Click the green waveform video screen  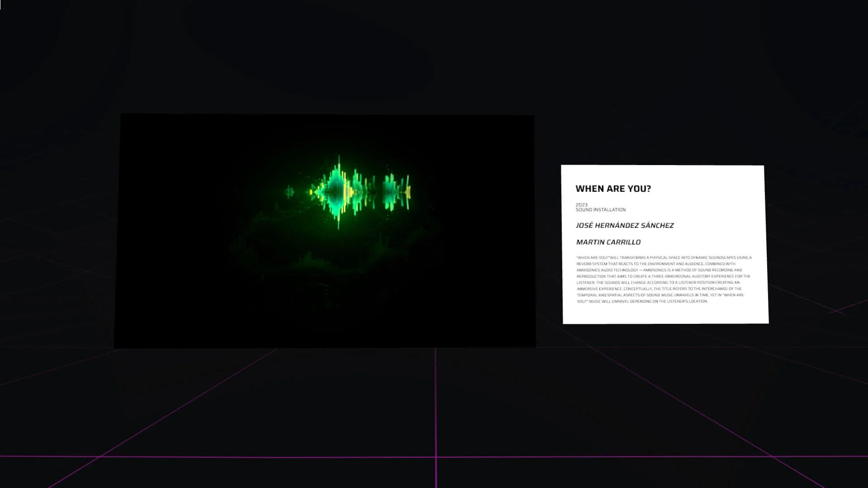325,231
